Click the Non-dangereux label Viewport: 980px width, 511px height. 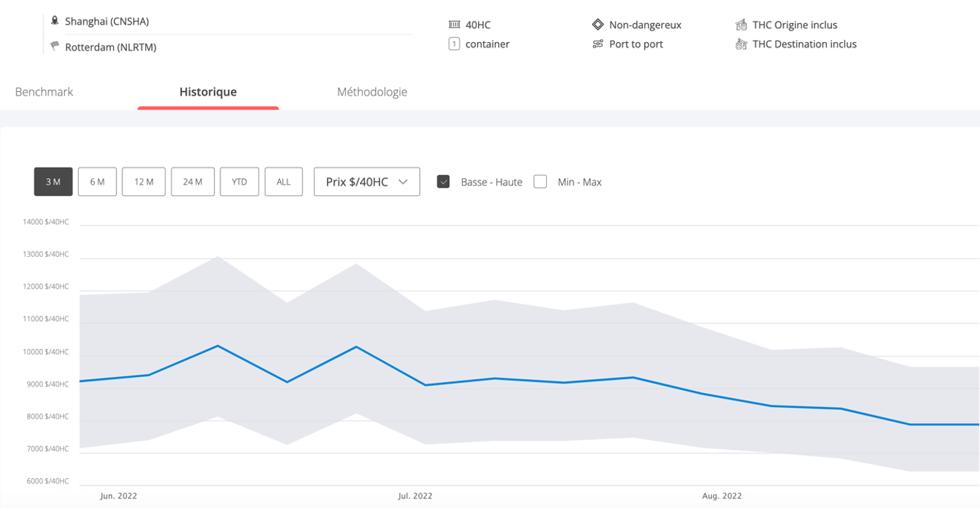645,25
